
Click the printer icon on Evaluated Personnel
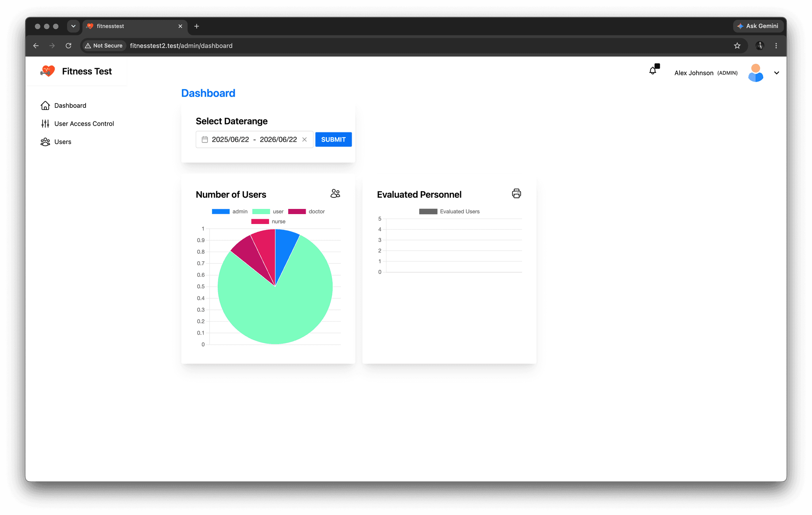point(516,193)
